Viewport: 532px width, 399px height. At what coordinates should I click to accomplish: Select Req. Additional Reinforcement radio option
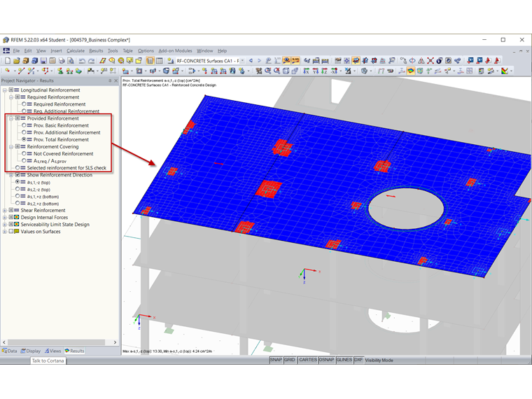[24, 111]
